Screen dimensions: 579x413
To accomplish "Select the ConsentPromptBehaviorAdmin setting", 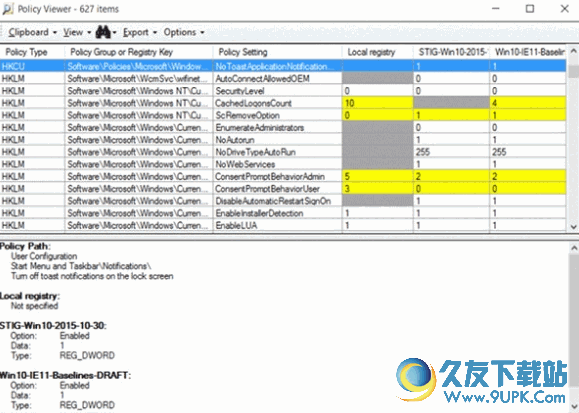I will click(270, 176).
